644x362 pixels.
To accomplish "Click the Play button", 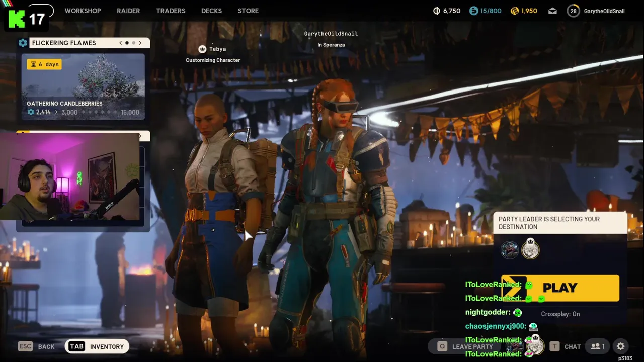I will (560, 288).
